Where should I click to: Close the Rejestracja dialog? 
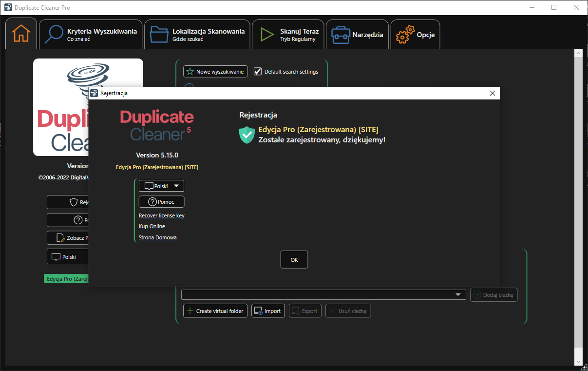(492, 93)
